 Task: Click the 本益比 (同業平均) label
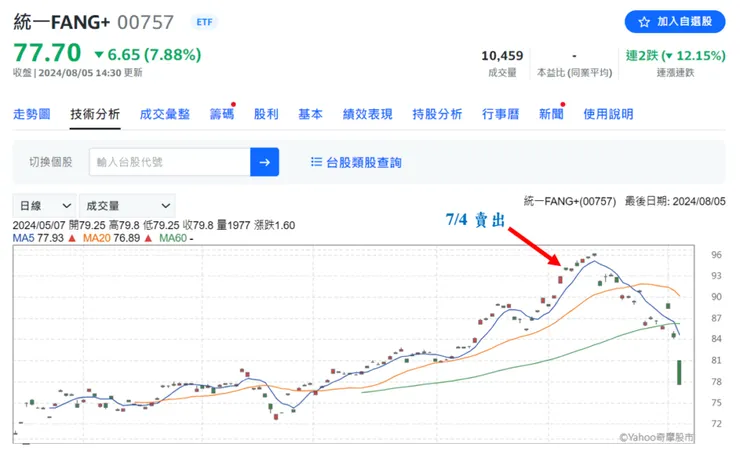click(574, 73)
